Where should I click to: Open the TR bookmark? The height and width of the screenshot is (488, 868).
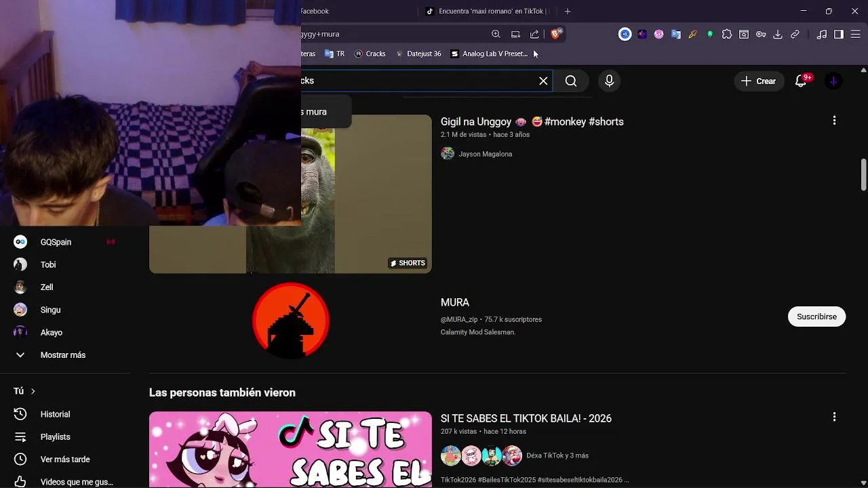click(335, 54)
